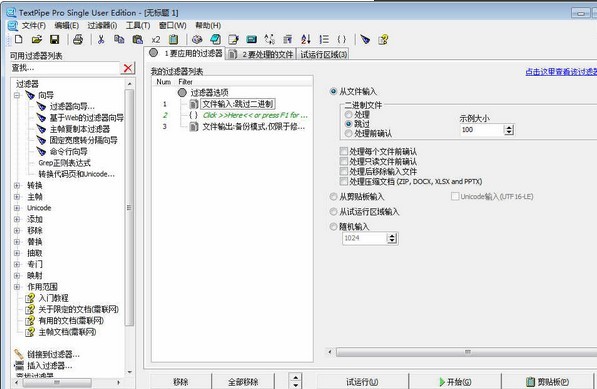The height and width of the screenshot is (389, 597).
Task: Click the 试运行(U) button
Action: 362,382
